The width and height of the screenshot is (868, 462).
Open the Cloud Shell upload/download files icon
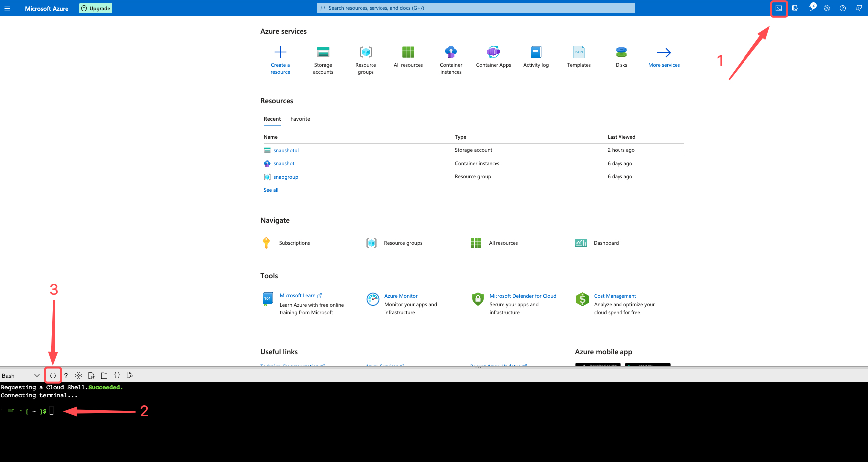[91, 376]
